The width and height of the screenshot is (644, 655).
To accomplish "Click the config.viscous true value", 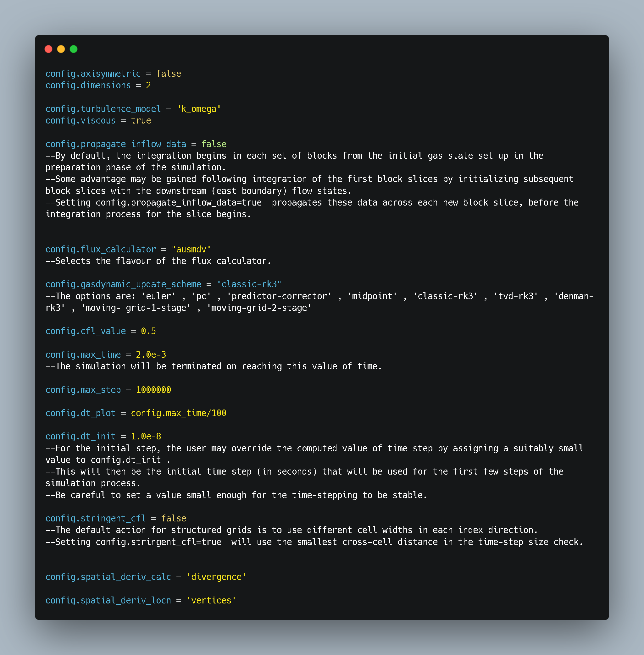I will pyautogui.click(x=141, y=120).
